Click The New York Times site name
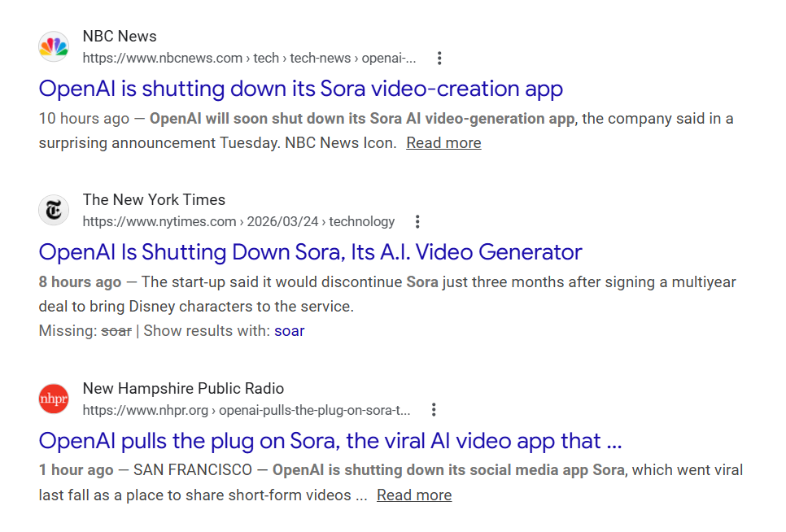The image size is (786, 532). pyautogui.click(x=154, y=200)
